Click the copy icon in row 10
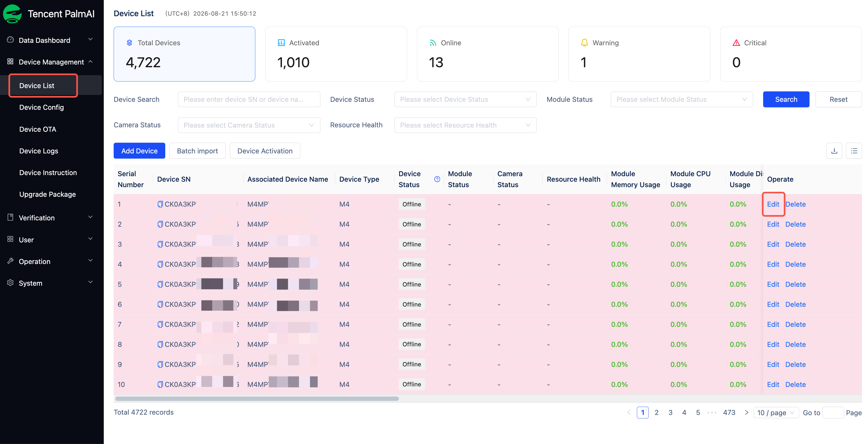This screenshot has width=868, height=444. pos(160,384)
